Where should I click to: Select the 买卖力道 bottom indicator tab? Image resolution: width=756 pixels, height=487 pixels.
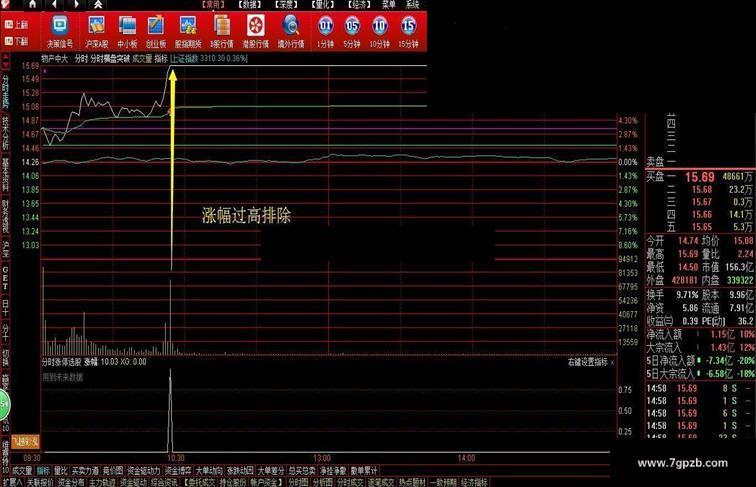point(85,471)
